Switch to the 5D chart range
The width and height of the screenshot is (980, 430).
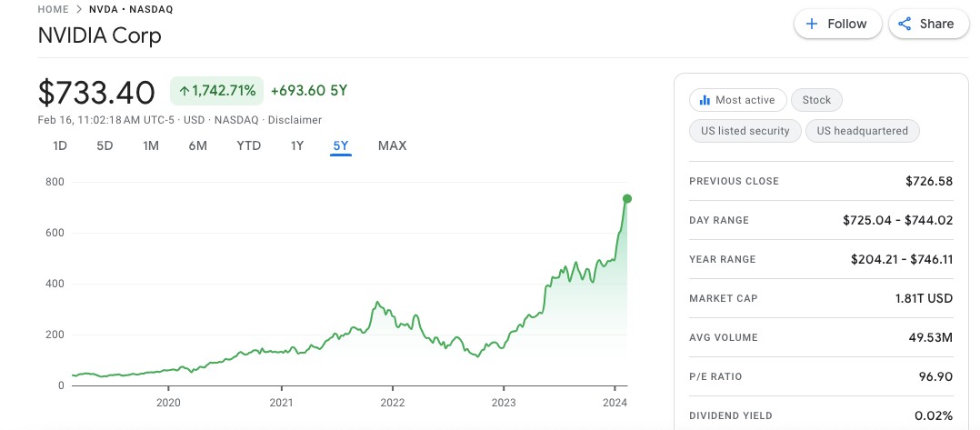pos(105,145)
